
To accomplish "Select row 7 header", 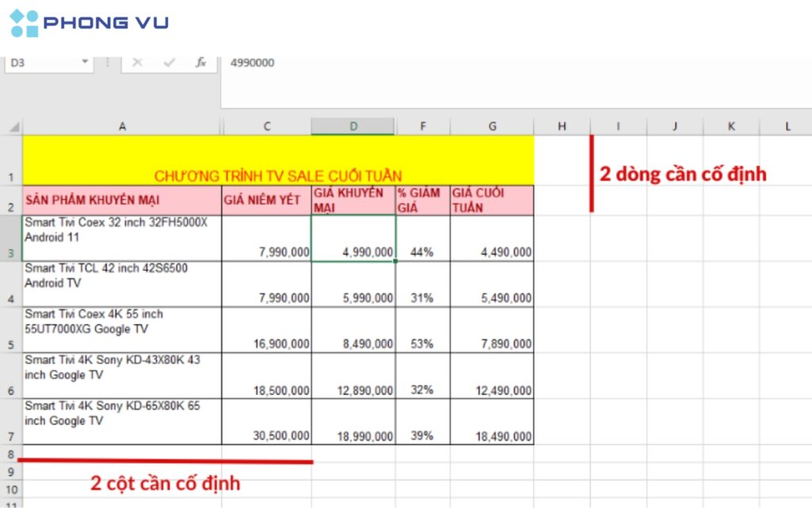I will (11, 421).
